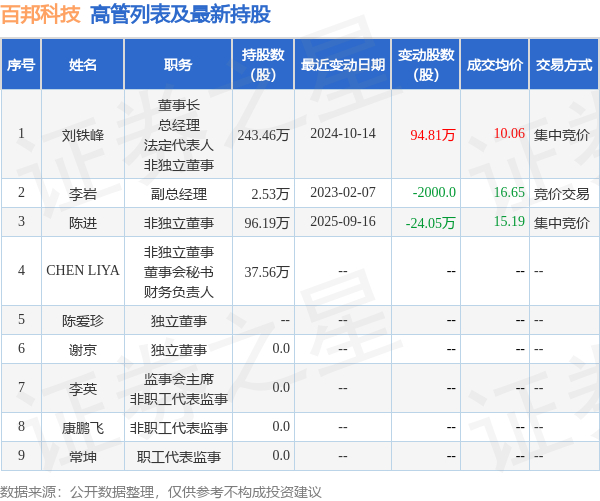Screen dimensions: 600x501
Task: Select the 持股数(股) column header
Action: tap(263, 65)
